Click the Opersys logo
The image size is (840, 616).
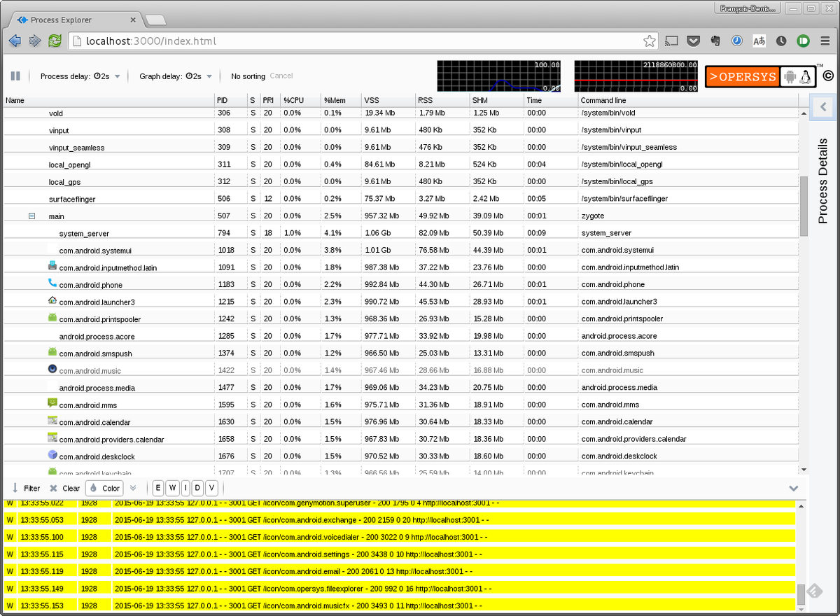coord(760,76)
